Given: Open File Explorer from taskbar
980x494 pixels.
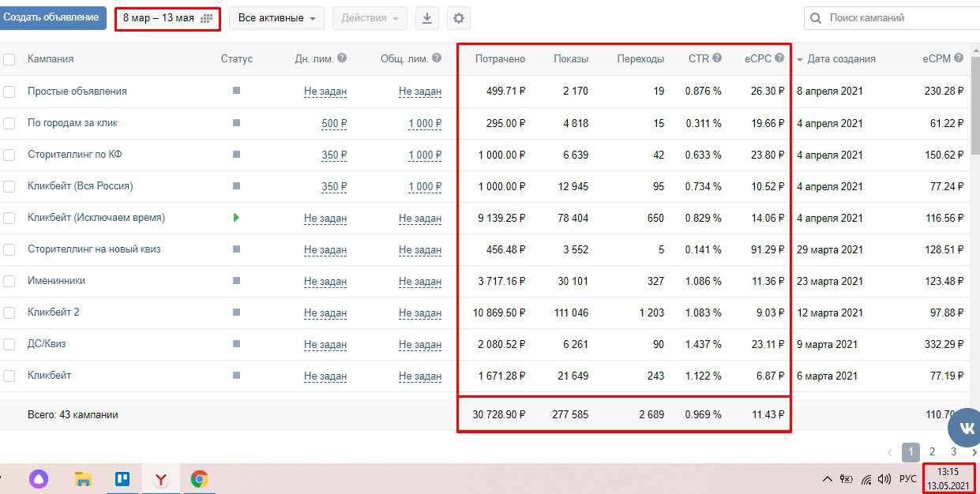Looking at the screenshot, I should point(83,479).
